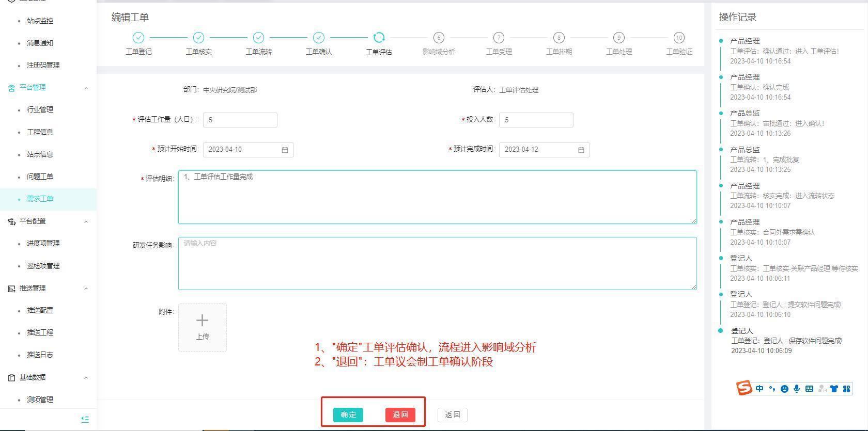The width and height of the screenshot is (868, 431).
Task: Open calendar icon in 预计完成时间 field
Action: pyautogui.click(x=581, y=150)
